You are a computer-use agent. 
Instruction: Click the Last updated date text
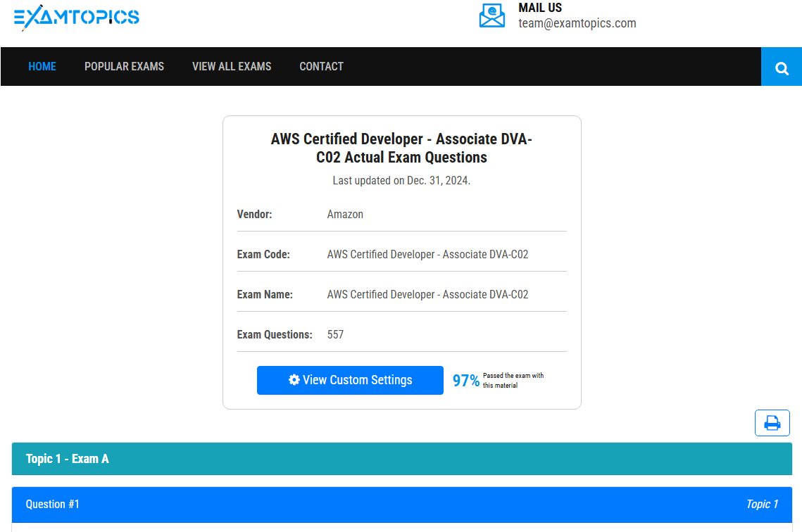click(x=401, y=181)
